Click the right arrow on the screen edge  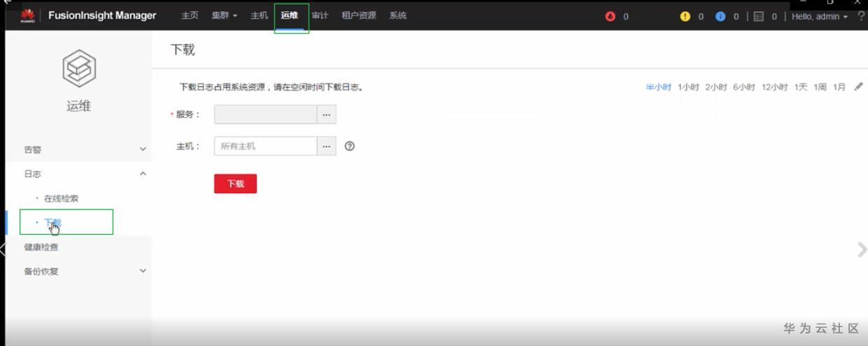tap(862, 249)
